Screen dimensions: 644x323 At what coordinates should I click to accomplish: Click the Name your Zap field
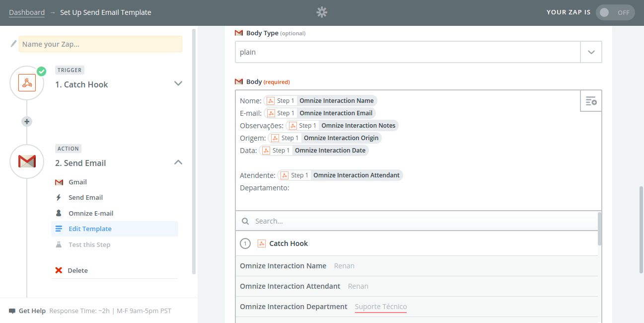tap(100, 44)
